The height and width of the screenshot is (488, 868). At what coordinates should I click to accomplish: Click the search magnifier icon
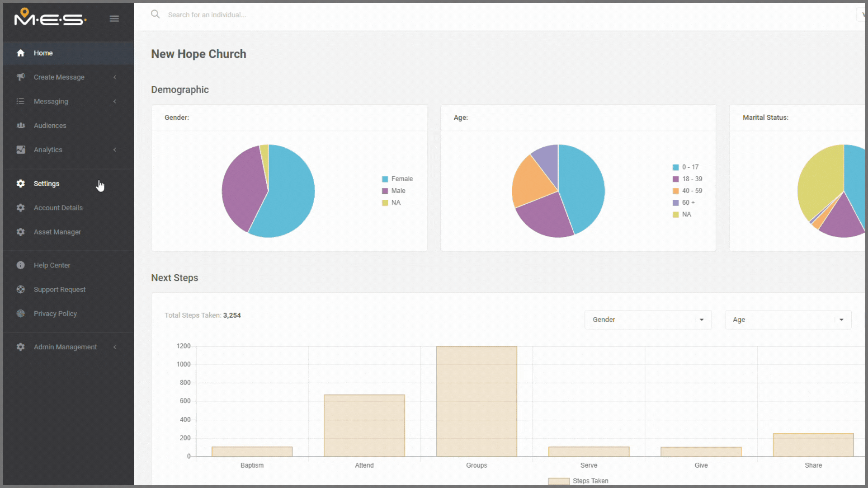[155, 14]
